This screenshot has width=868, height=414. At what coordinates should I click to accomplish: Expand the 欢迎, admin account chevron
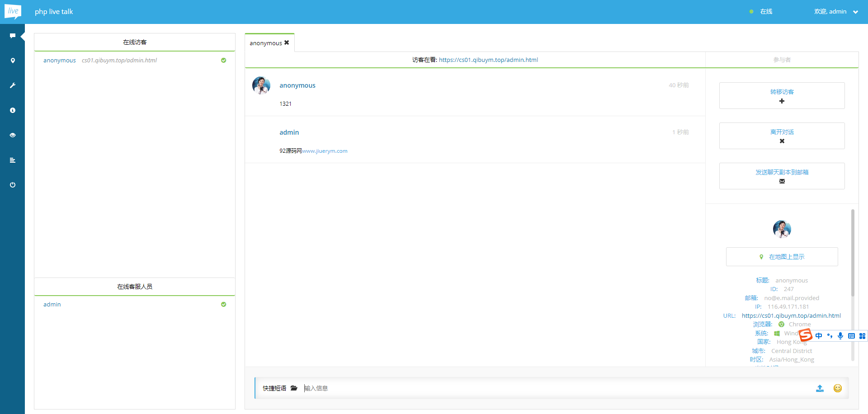[855, 12]
